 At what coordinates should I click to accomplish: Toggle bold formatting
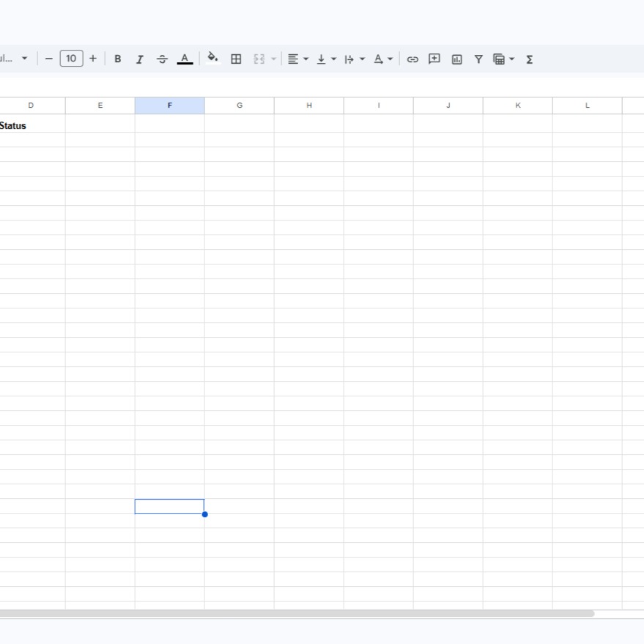point(117,59)
